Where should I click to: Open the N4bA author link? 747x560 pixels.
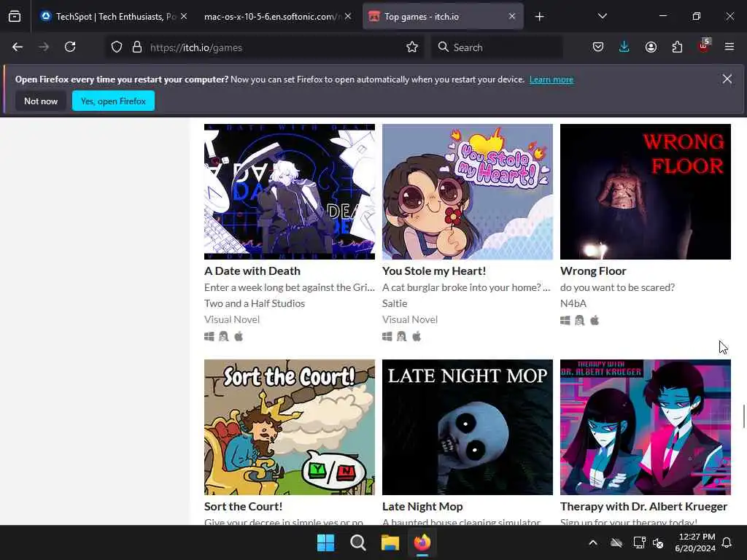[x=573, y=303]
